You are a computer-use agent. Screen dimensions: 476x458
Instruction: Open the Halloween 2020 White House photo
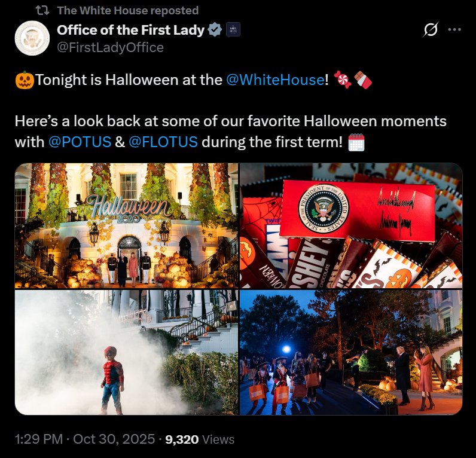(x=127, y=225)
